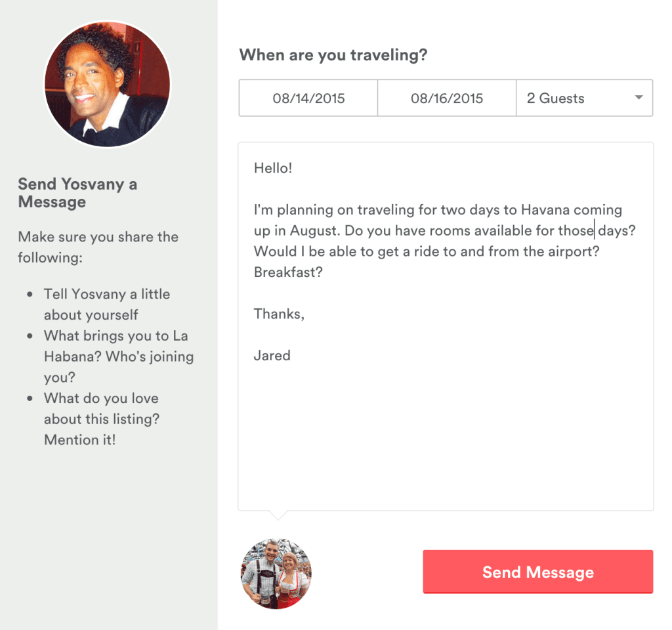Click the word "Breakfast?" in the message
Viewport: 672px width, 630px height.
tap(288, 272)
